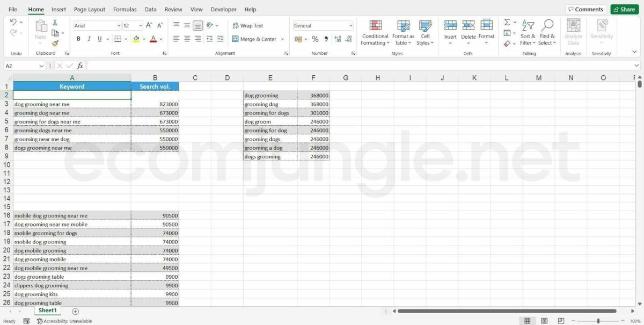
Task: Toggle bold formatting
Action: [x=78, y=39]
